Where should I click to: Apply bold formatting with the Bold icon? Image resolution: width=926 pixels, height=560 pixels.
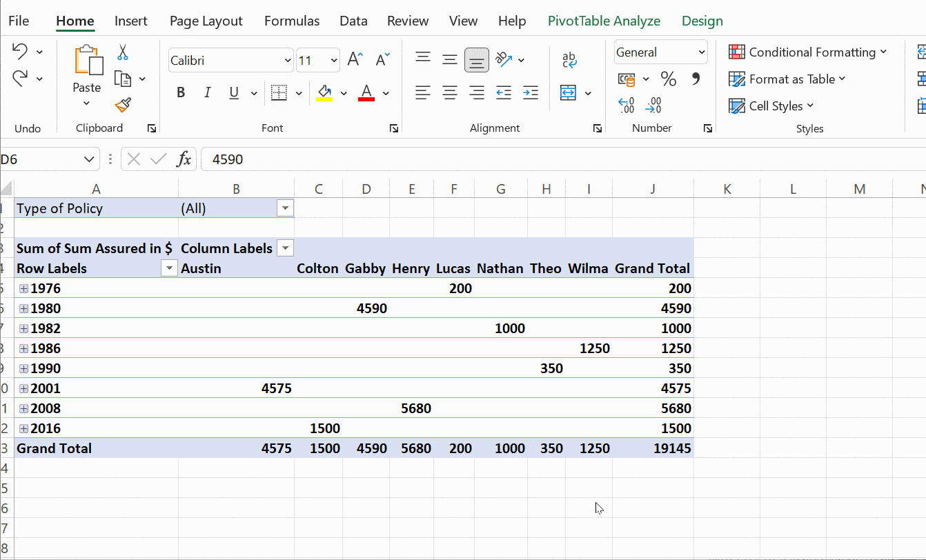(x=181, y=92)
